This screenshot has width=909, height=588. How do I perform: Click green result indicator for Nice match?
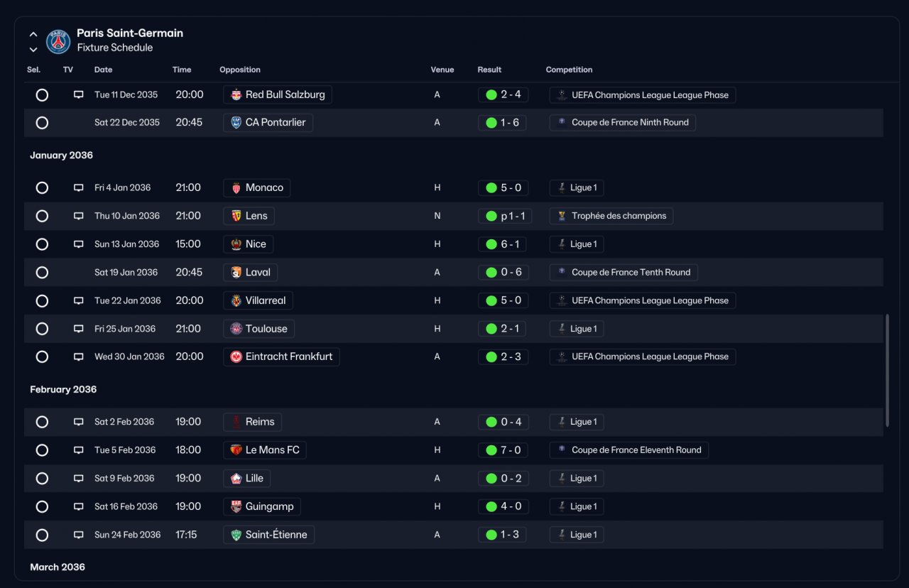pos(491,244)
